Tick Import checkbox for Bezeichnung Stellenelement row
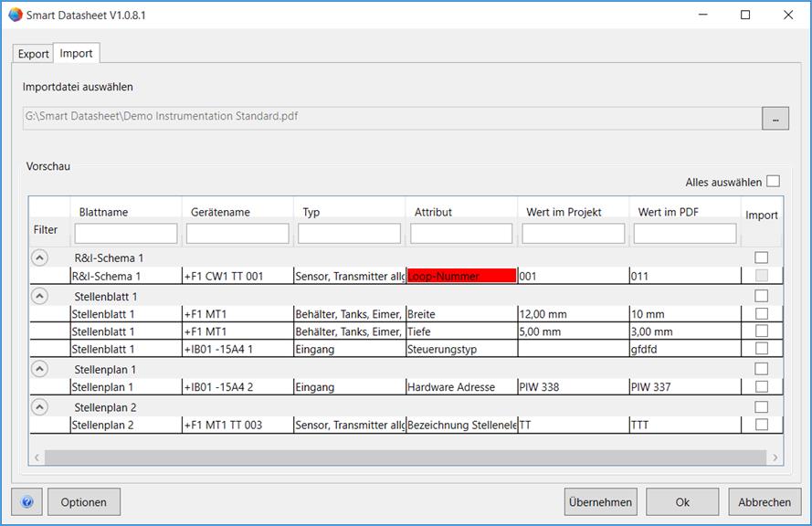812x526 pixels. [x=761, y=425]
